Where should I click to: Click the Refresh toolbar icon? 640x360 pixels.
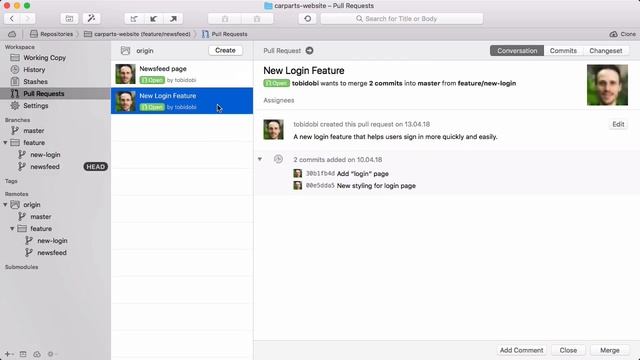307,18
